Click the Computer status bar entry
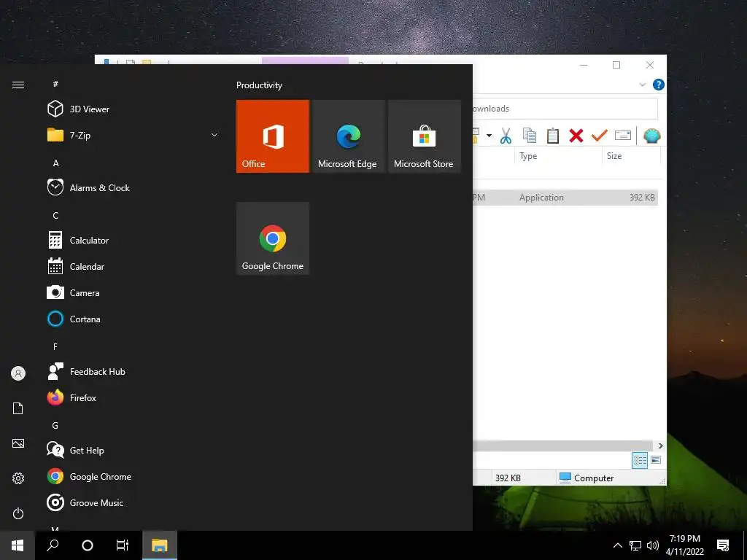Image resolution: width=747 pixels, height=560 pixels. coord(587,478)
